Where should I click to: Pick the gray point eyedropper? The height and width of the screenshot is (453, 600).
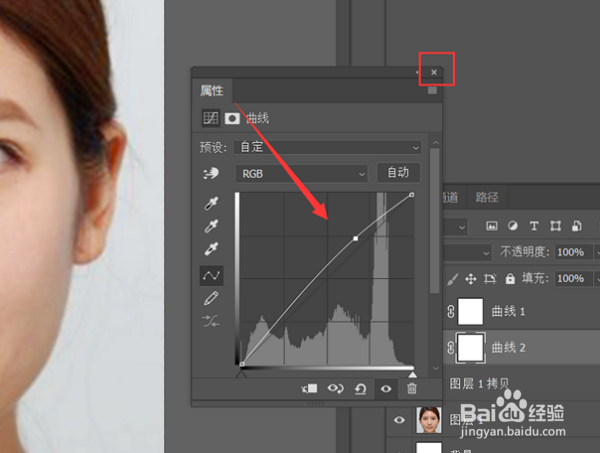211,226
